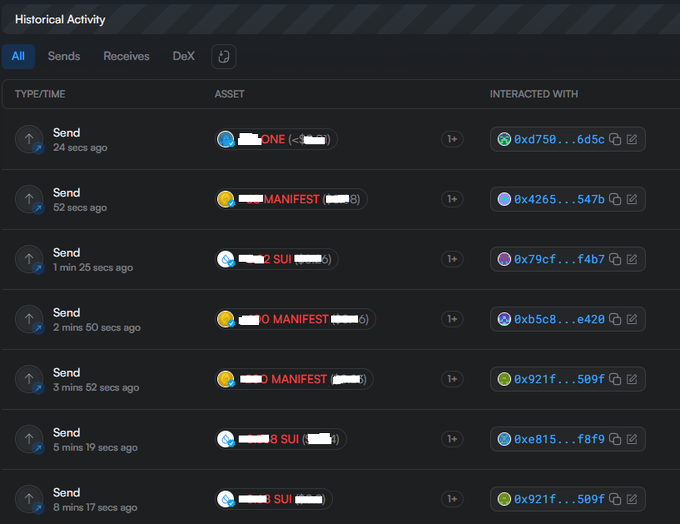Screen dimensions: 680x524
Task: Expand 1+ badge in 3 mins 52 secs row
Action: point(452,379)
